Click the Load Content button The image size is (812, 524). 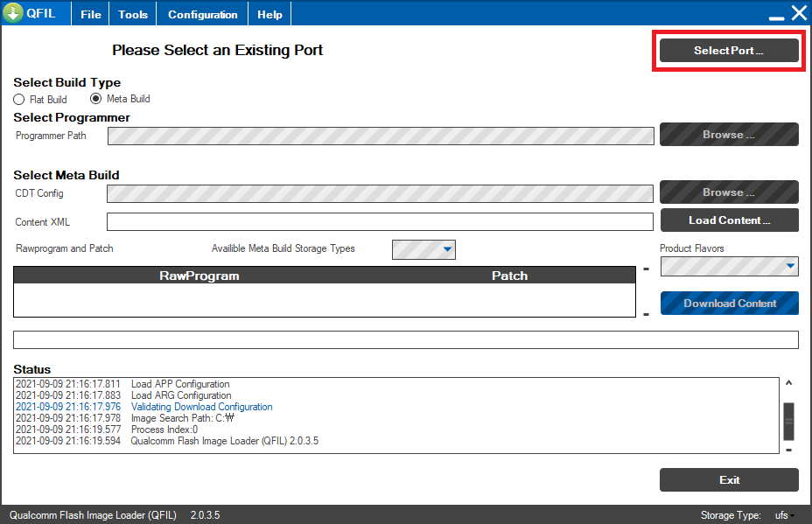(729, 220)
